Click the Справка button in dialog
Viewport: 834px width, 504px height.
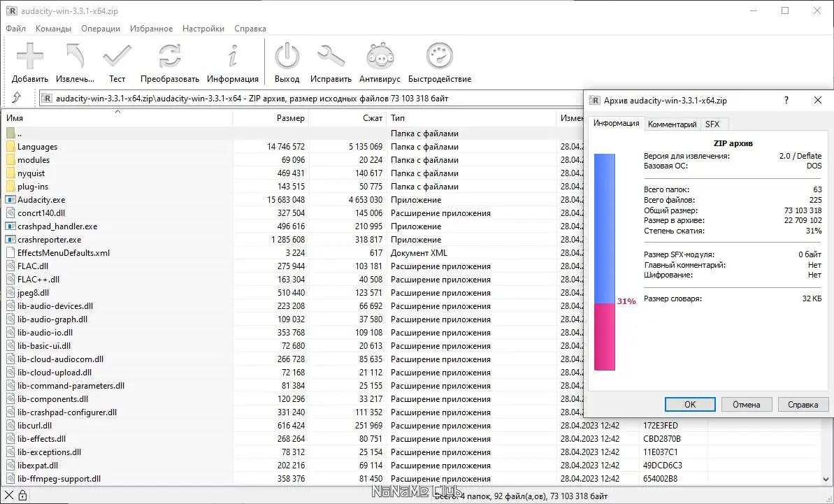(803, 405)
